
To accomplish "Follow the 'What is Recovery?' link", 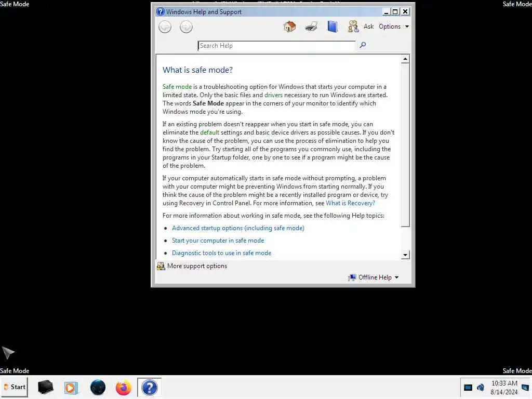I will click(x=351, y=203).
